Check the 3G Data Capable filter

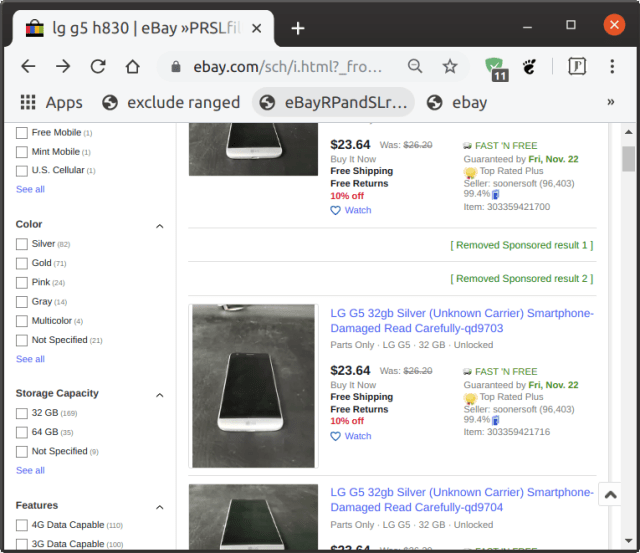tap(22, 544)
